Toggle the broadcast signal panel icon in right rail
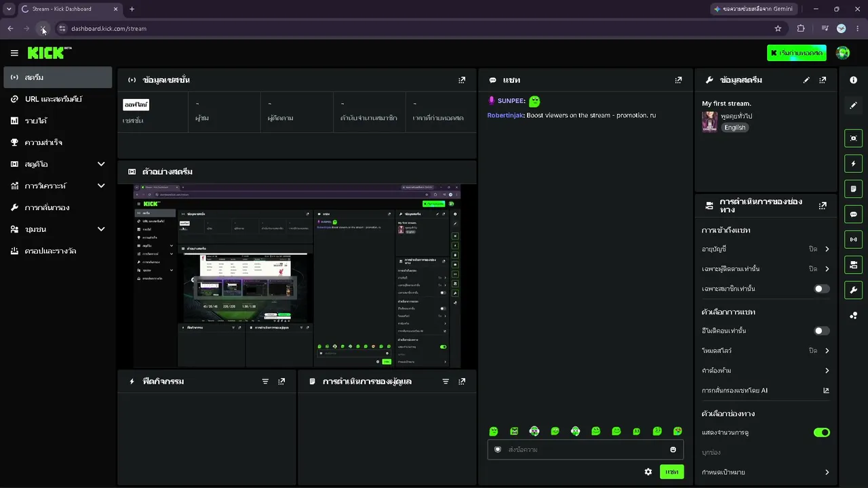This screenshot has height=488, width=868. [x=853, y=239]
